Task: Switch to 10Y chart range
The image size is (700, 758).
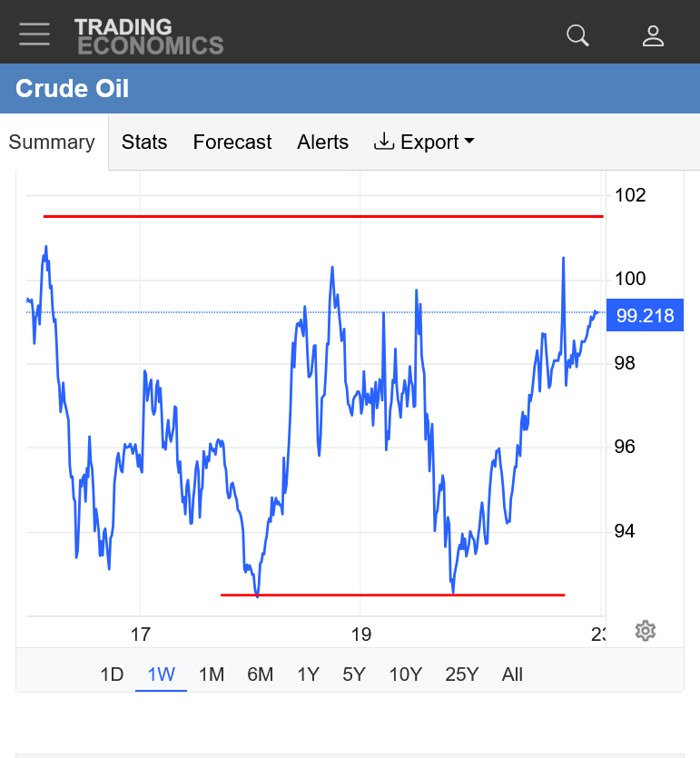Action: [405, 674]
